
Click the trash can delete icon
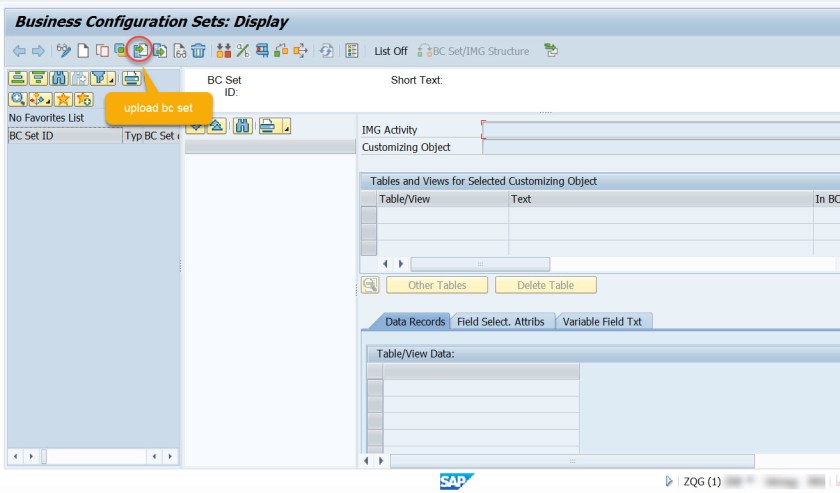(x=198, y=51)
